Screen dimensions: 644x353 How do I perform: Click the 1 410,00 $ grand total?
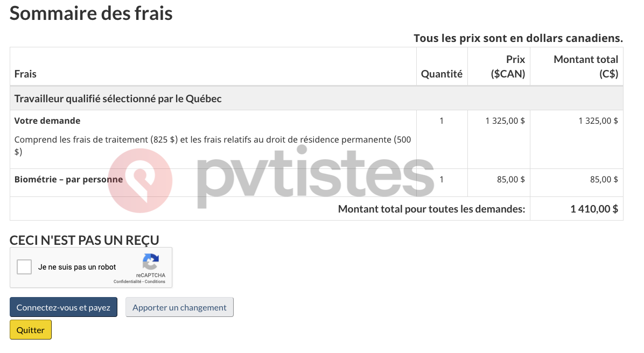click(594, 209)
